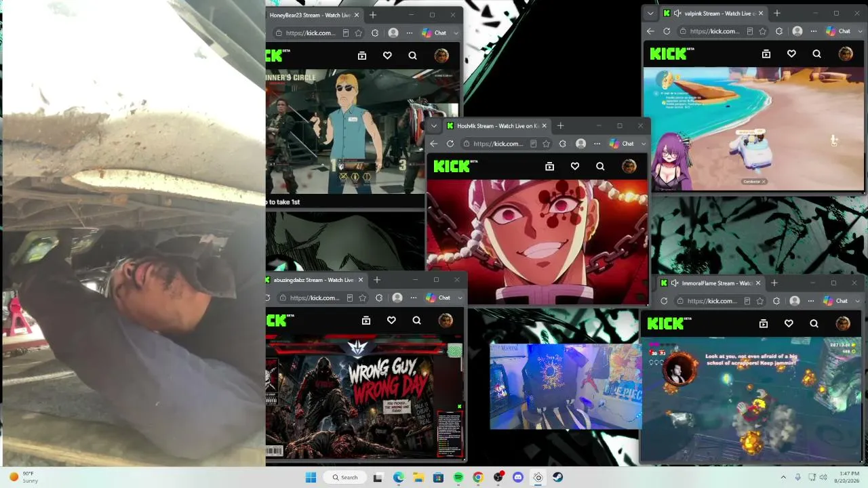Open Copilot Chat in the abuzingdabz window
This screenshot has width=868, height=488.
tap(438, 298)
